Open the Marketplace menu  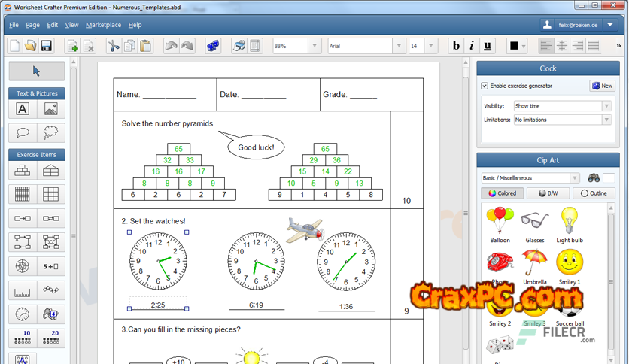coord(103,25)
